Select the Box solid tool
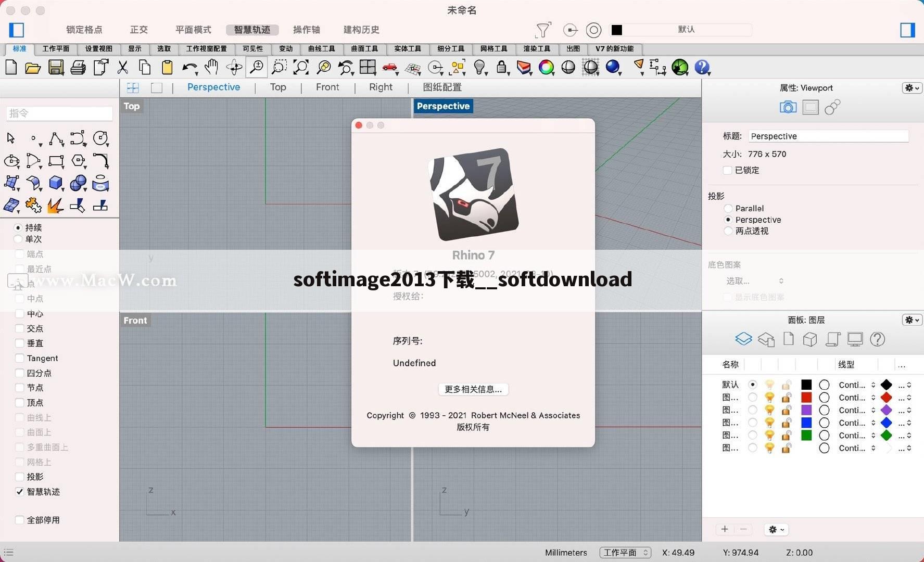 click(56, 183)
